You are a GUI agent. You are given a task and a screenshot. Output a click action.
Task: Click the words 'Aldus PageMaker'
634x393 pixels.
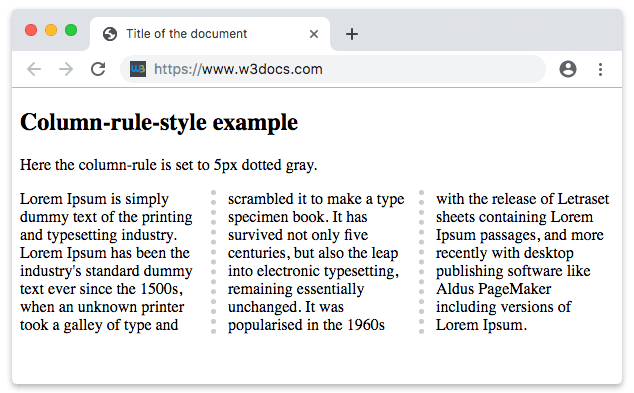click(x=493, y=289)
